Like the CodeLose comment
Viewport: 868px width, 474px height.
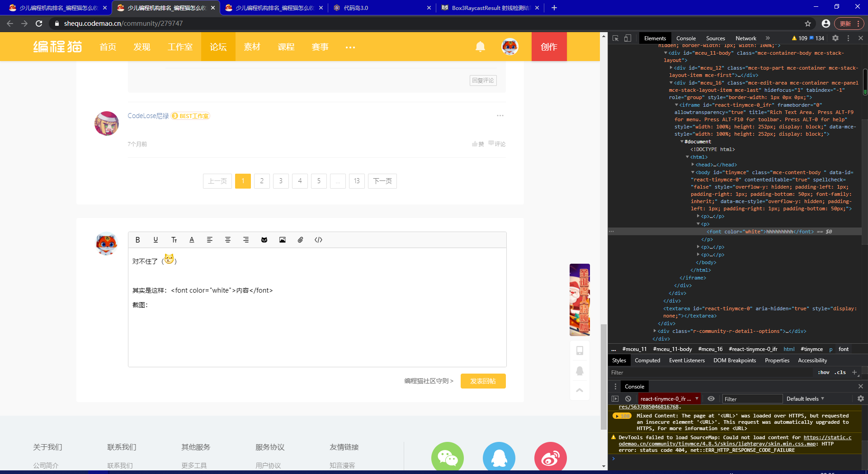478,144
